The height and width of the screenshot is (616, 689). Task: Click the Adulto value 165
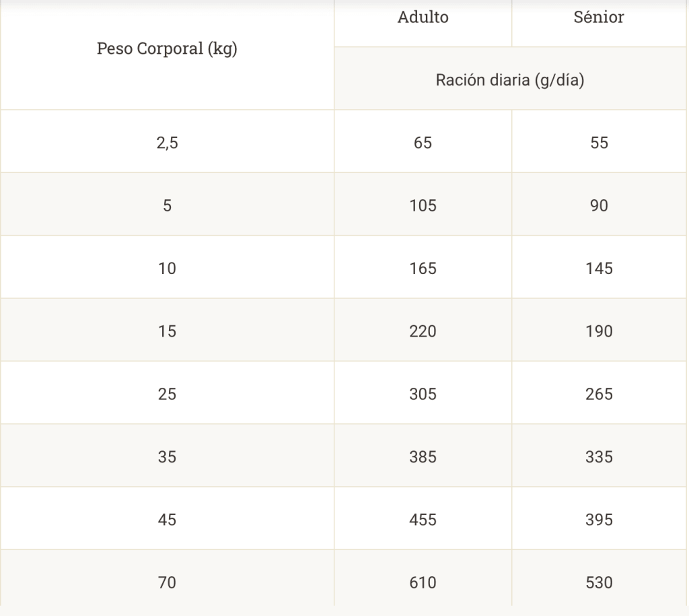(x=423, y=268)
